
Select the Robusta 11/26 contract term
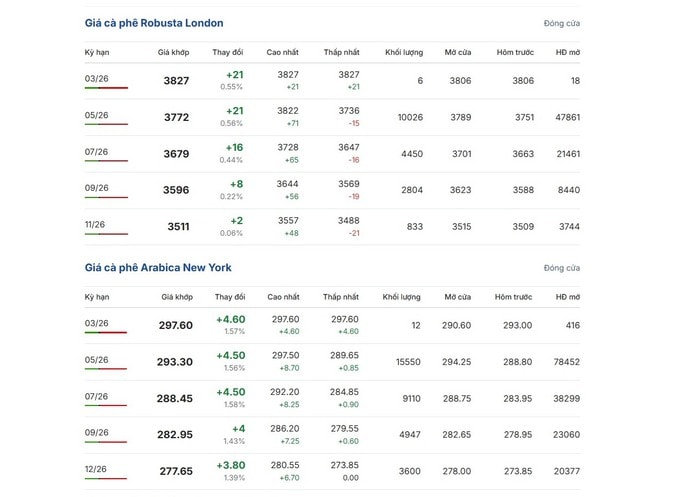click(96, 225)
